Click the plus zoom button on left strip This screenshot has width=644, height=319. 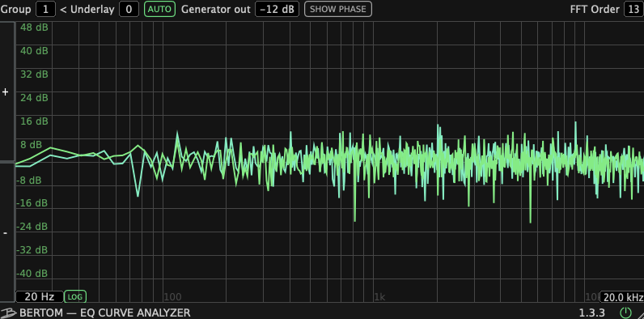6,92
